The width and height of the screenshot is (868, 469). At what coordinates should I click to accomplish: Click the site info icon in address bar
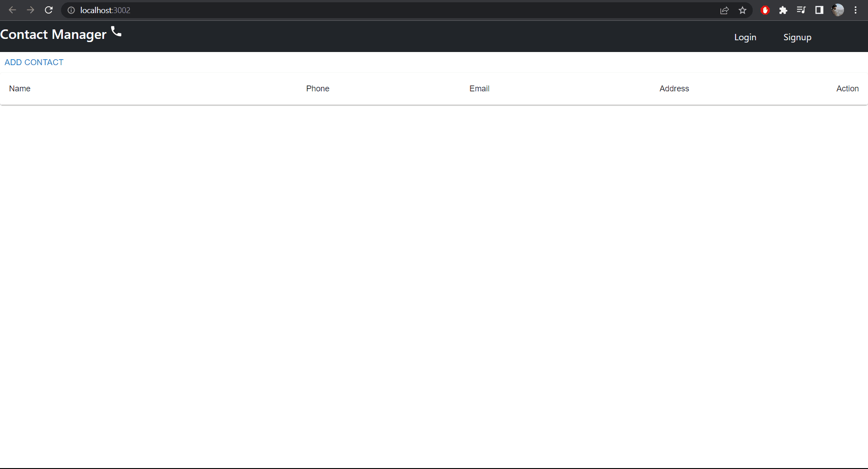71,10
